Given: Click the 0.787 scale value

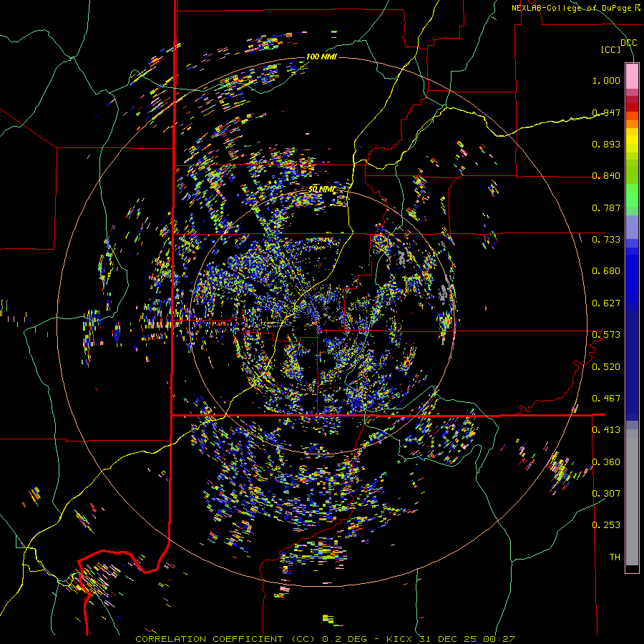Looking at the screenshot, I should pos(606,208).
